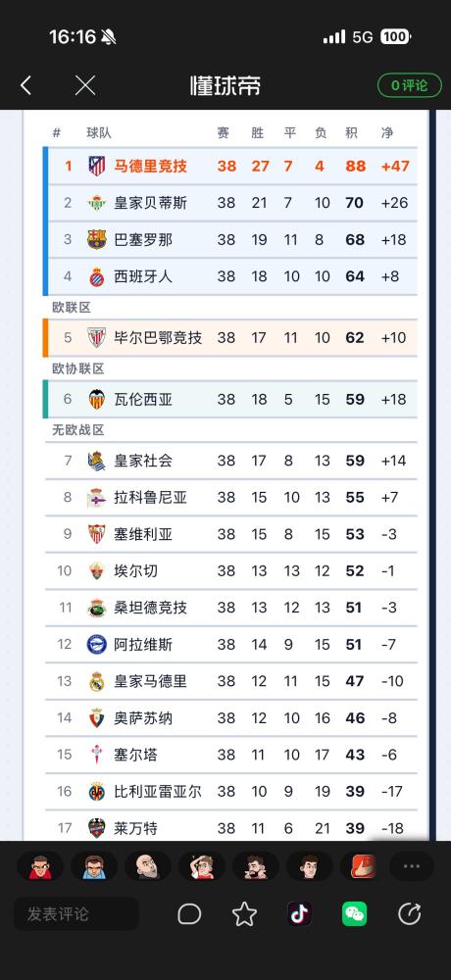
Task: Tap the 巴塞罗那 club crest
Action: point(96,240)
